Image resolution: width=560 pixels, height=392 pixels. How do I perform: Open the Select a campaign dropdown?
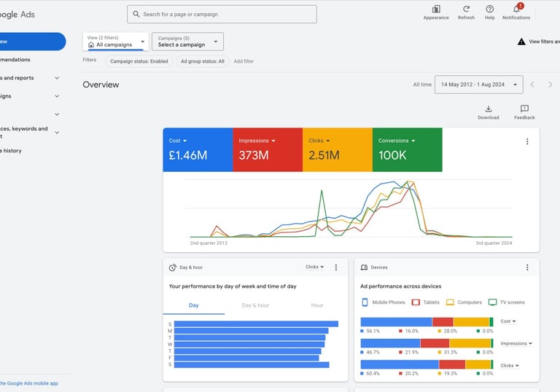187,42
